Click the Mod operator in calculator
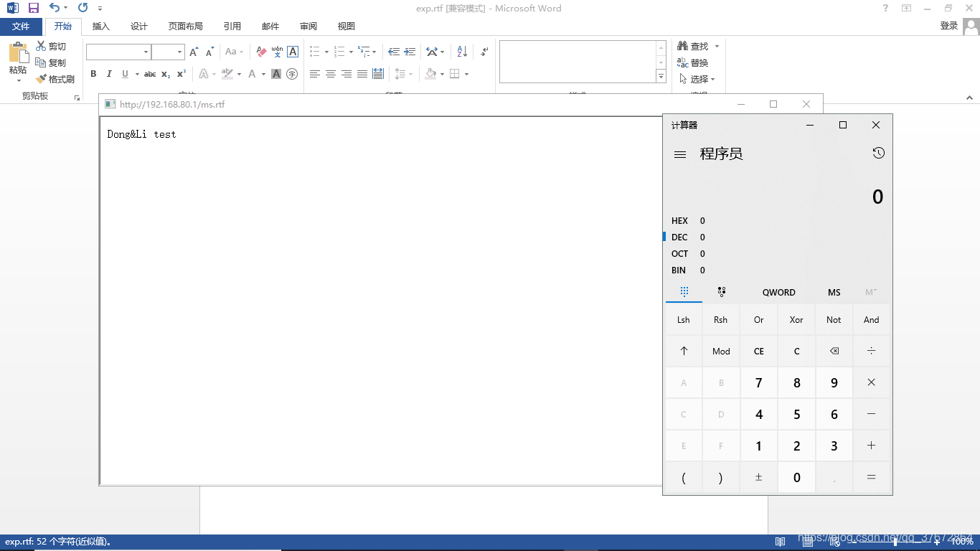This screenshot has width=980, height=551. coord(721,351)
